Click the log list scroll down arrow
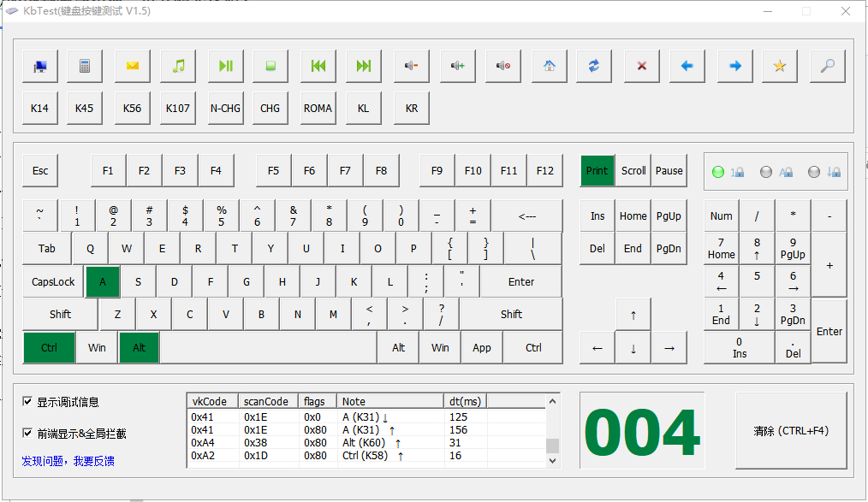This screenshot has height=502, width=868. (x=552, y=461)
